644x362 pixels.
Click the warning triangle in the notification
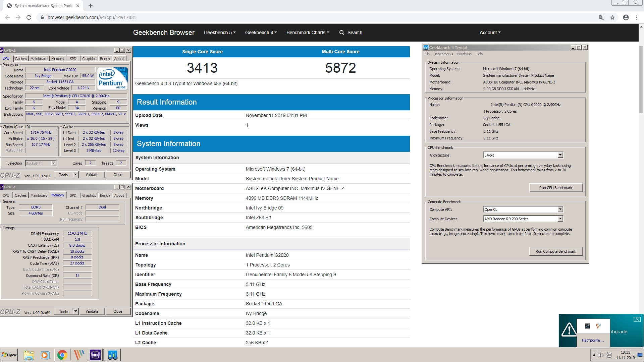(x=569, y=329)
